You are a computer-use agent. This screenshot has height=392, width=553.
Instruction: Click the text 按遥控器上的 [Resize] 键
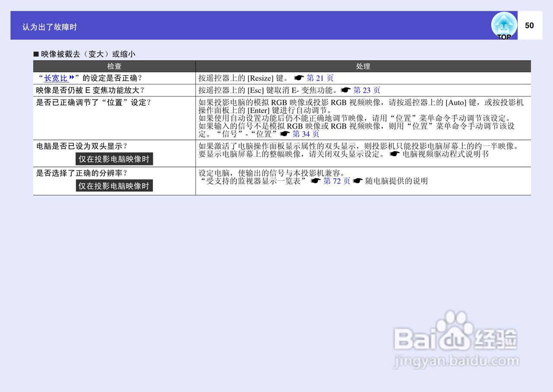point(243,78)
